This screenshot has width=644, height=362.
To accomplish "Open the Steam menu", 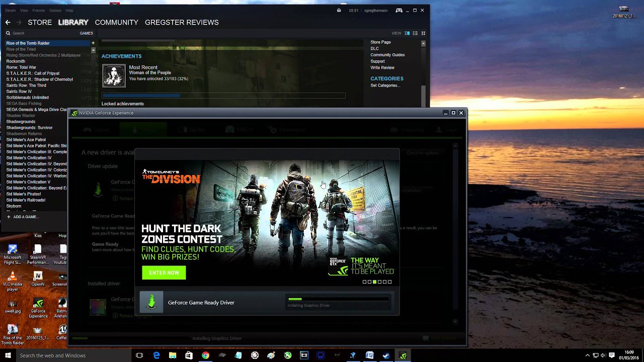I will pos(10,10).
